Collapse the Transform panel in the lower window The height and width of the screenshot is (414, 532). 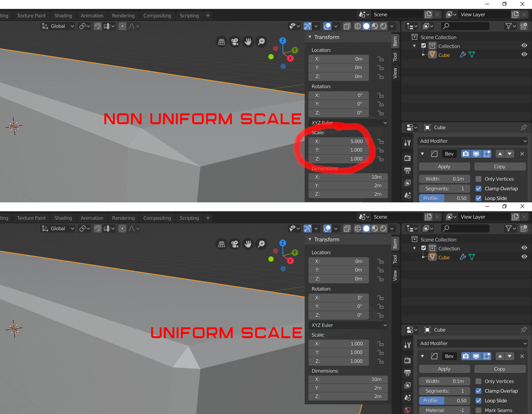point(310,240)
